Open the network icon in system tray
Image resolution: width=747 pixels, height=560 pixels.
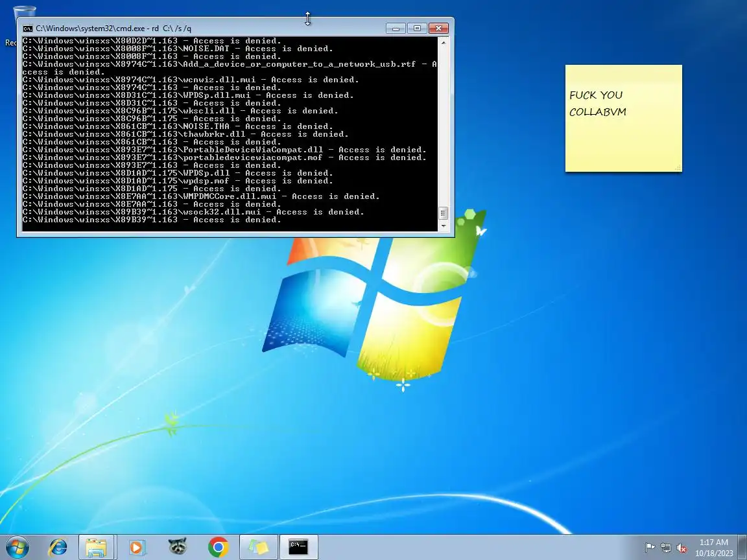[x=665, y=548]
